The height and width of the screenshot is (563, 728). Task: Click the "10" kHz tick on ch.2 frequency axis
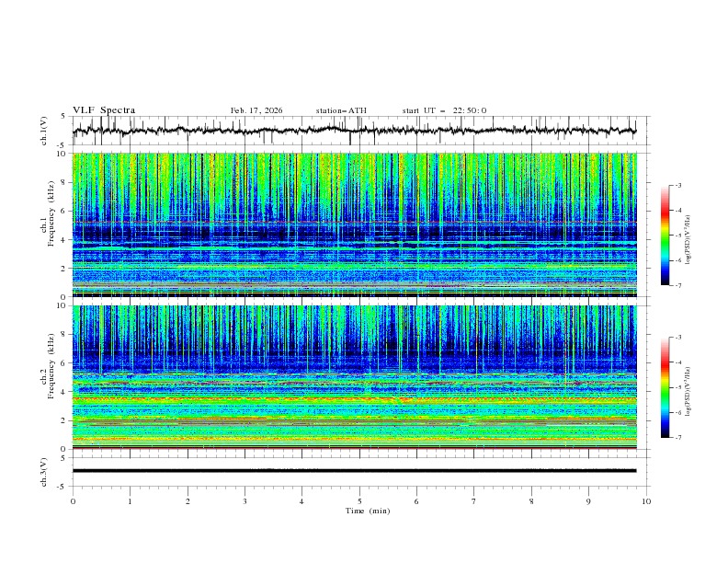tap(63, 305)
